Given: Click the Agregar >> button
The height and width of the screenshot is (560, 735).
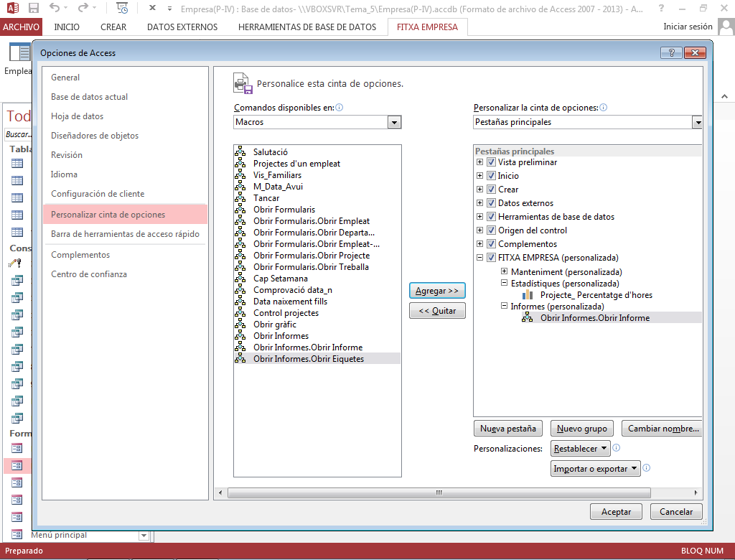Looking at the screenshot, I should coord(437,291).
